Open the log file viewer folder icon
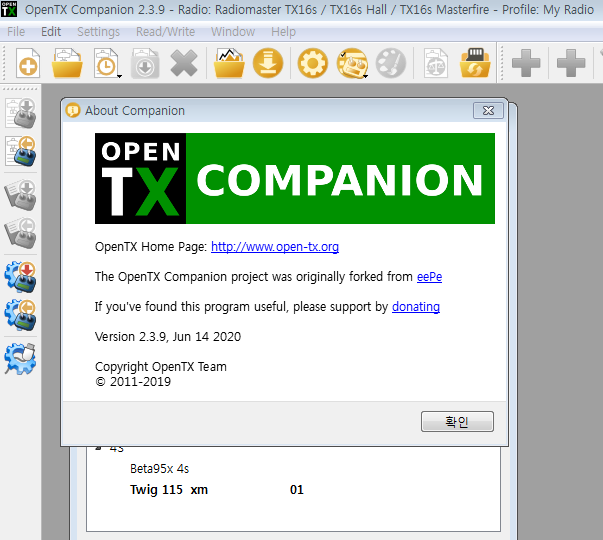The height and width of the screenshot is (540, 603). tap(229, 63)
